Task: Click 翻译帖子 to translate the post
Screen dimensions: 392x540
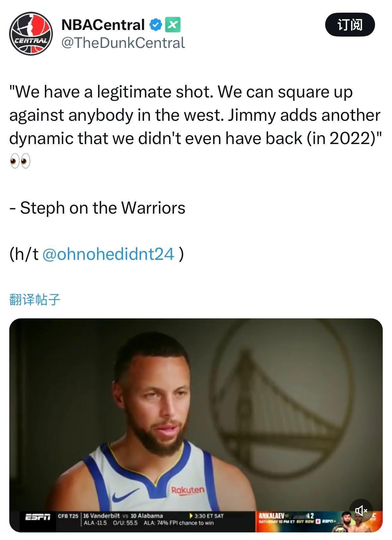Action: 35,299
